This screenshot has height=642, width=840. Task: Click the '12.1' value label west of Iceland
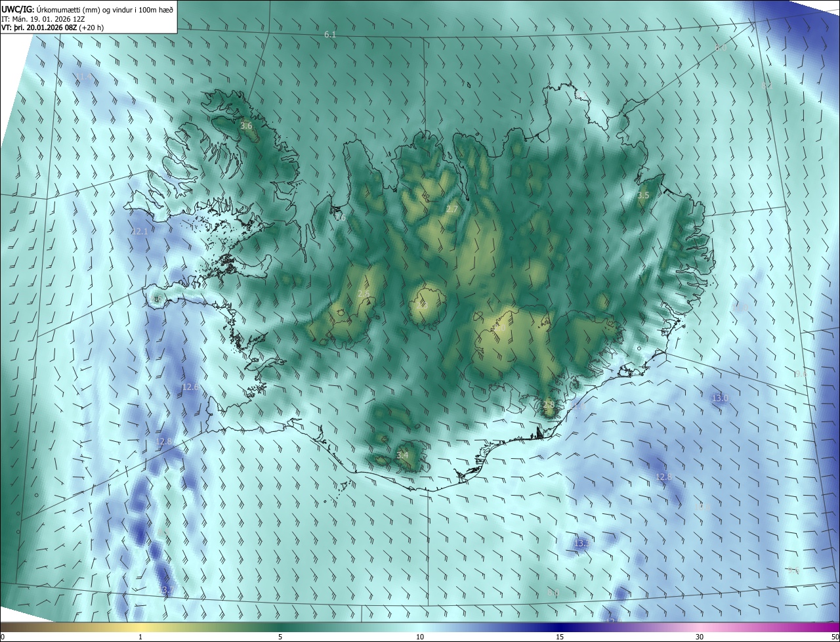(140, 232)
